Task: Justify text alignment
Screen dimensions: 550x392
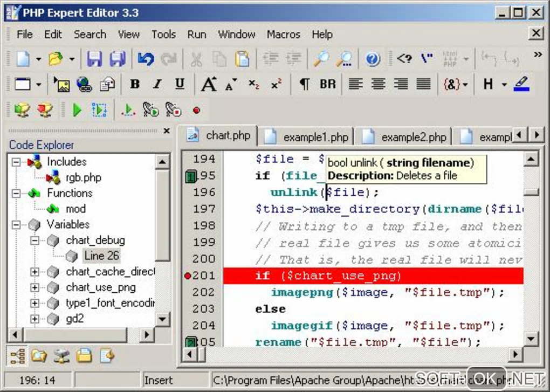Action: tap(423, 84)
